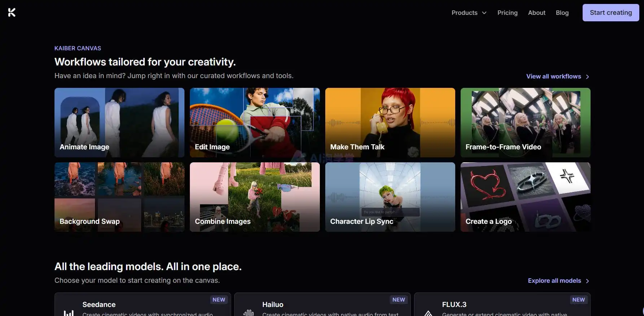Screen dimensions: 644x316
Task: Click the arrow next to Explore all models
Action: [x=587, y=281]
